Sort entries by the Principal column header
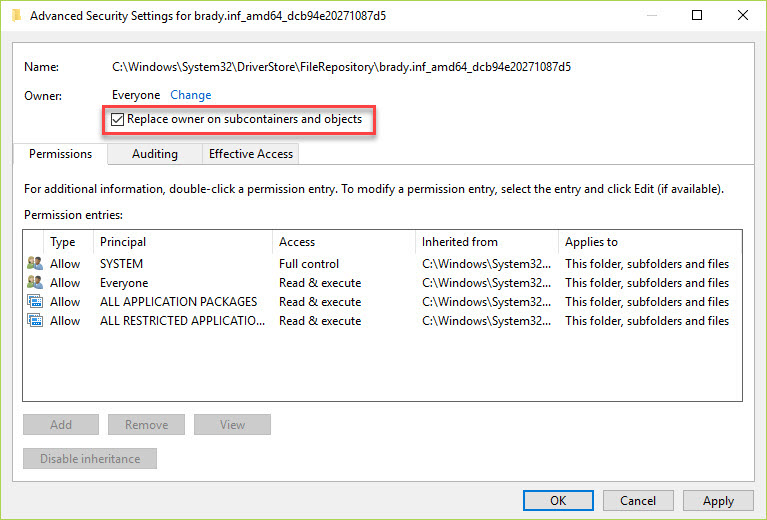Viewport: 767px width, 520px height. [183, 242]
